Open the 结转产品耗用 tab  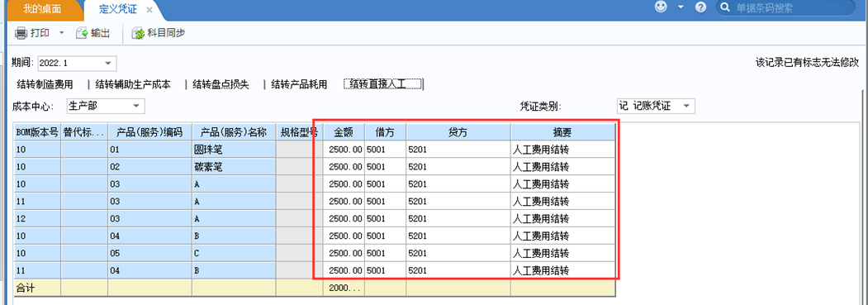(299, 84)
